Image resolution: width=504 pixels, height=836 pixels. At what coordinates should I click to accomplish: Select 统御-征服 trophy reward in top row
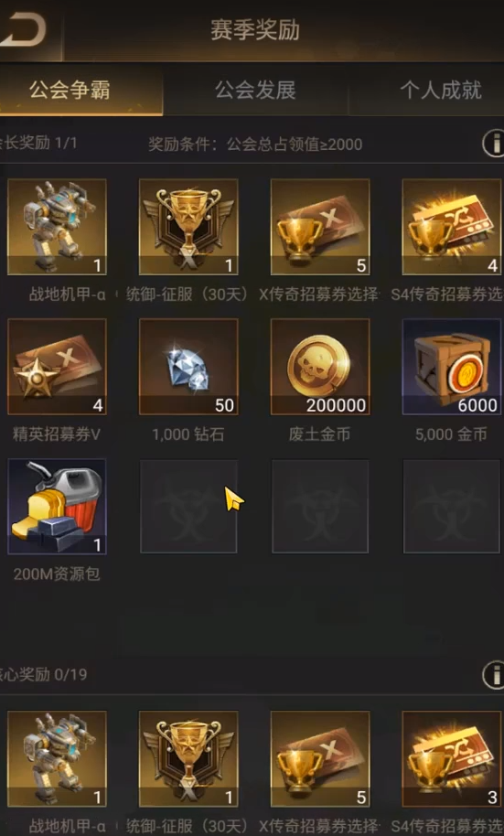point(188,227)
